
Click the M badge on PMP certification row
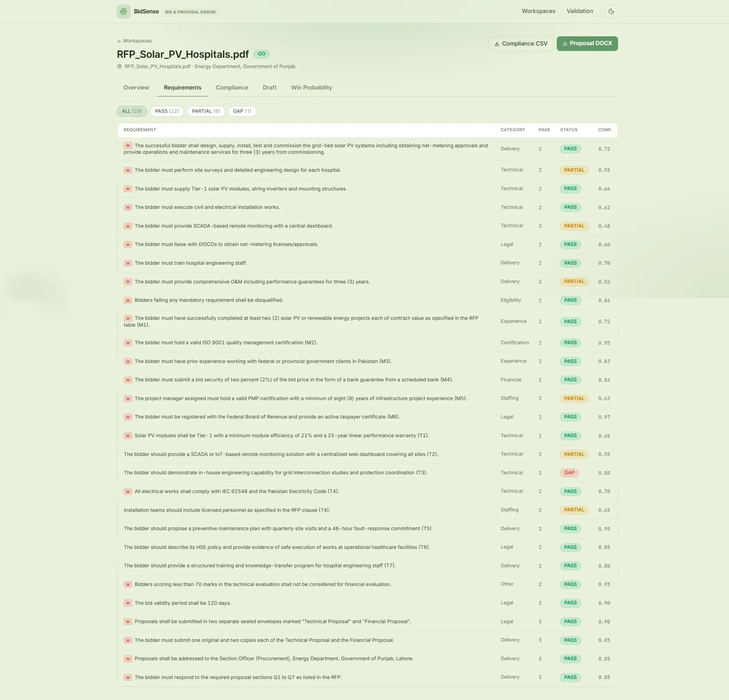(x=128, y=399)
